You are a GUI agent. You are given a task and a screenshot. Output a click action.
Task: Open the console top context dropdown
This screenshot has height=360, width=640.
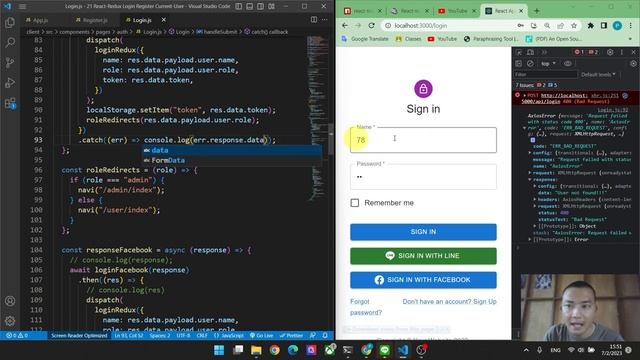coord(548,64)
